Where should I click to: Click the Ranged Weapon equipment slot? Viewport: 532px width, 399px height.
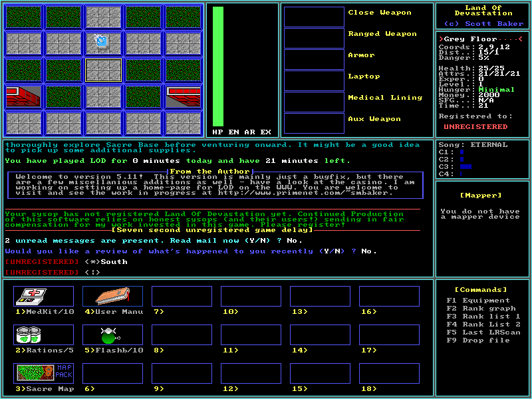(x=314, y=38)
